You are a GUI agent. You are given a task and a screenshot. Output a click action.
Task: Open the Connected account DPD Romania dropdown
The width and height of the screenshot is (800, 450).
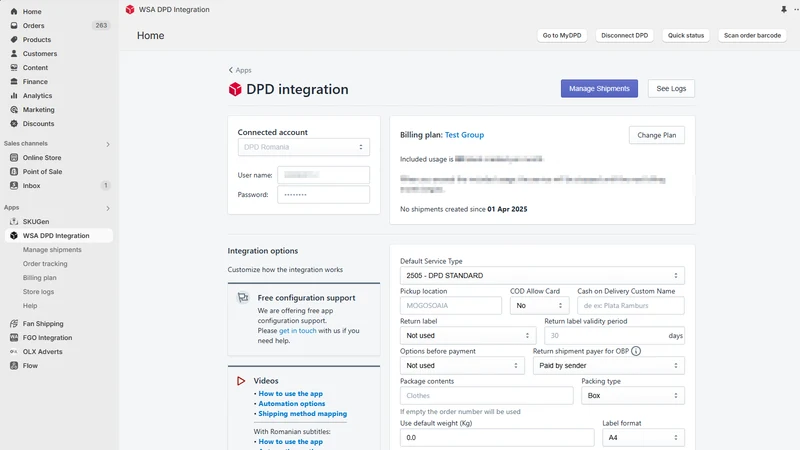coord(304,147)
